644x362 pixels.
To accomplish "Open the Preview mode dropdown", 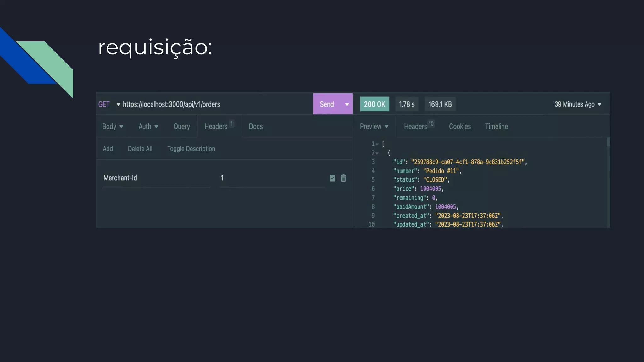I will [374, 126].
